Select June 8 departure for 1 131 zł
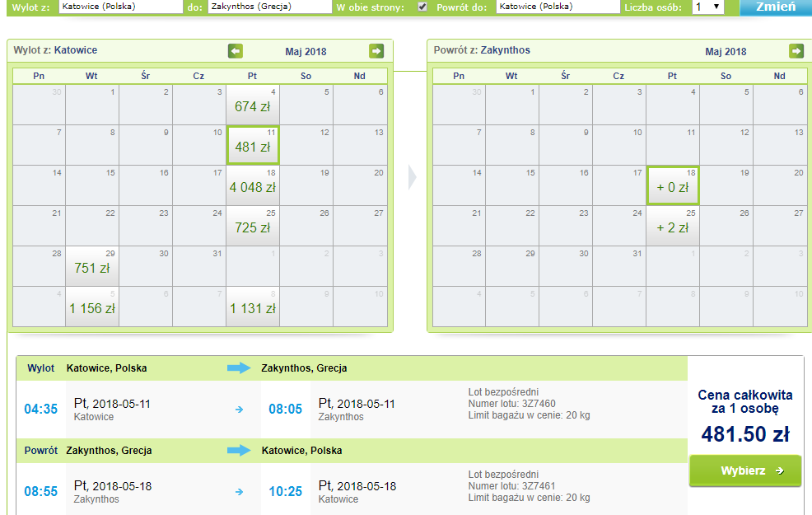 253,307
